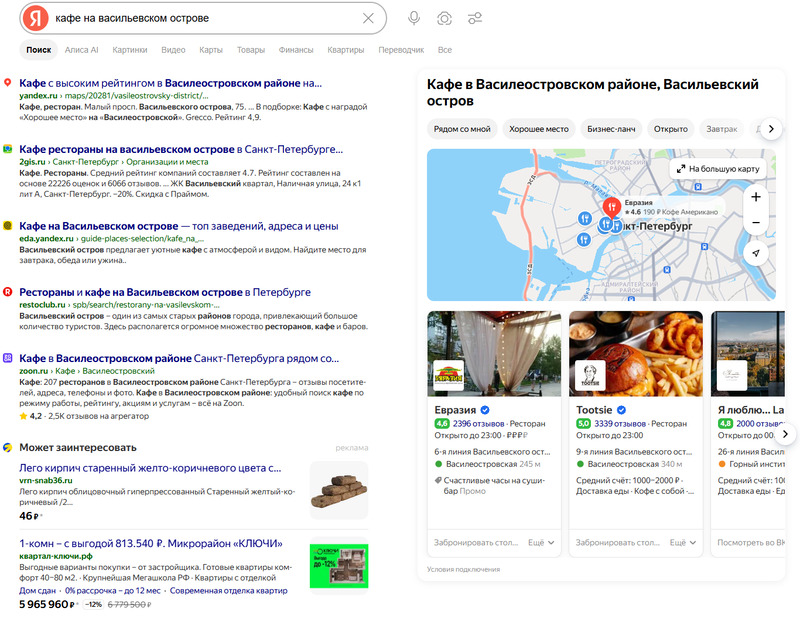Screen dimensions: 800x625
Task: Switch to the Алиса AI tab
Action: point(82,50)
